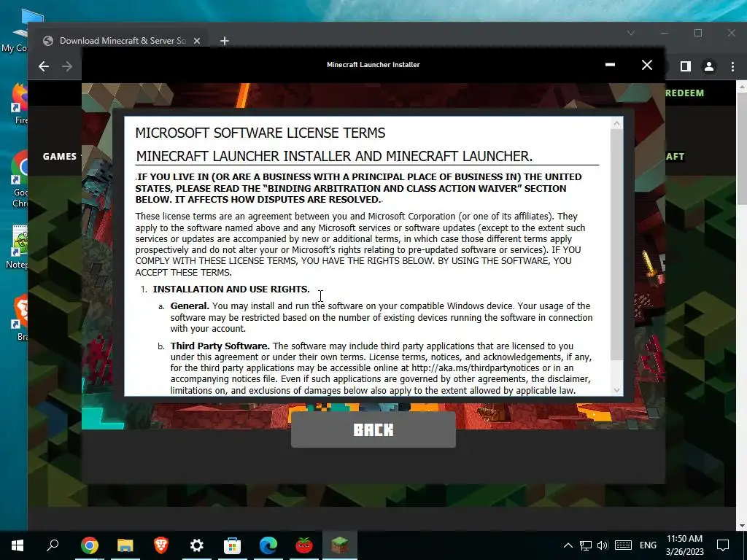Click the 'General.' clause label

click(190, 306)
